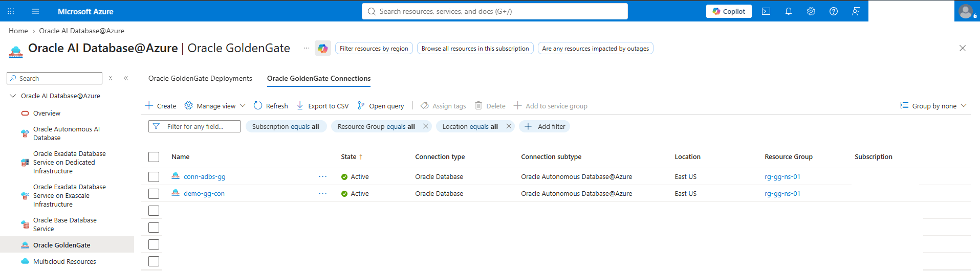Sort by the State column header
The image size is (980, 271).
pos(352,157)
